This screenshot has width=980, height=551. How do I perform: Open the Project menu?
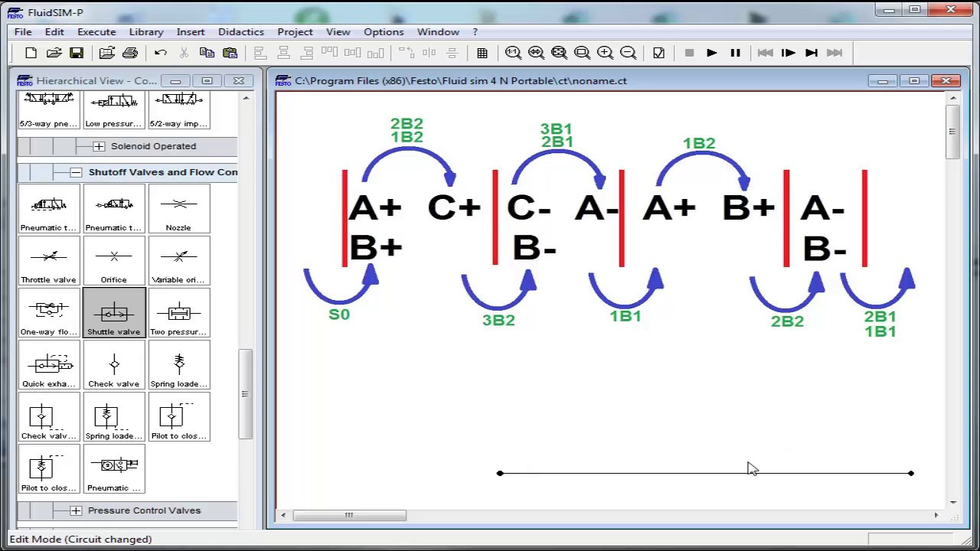click(295, 31)
